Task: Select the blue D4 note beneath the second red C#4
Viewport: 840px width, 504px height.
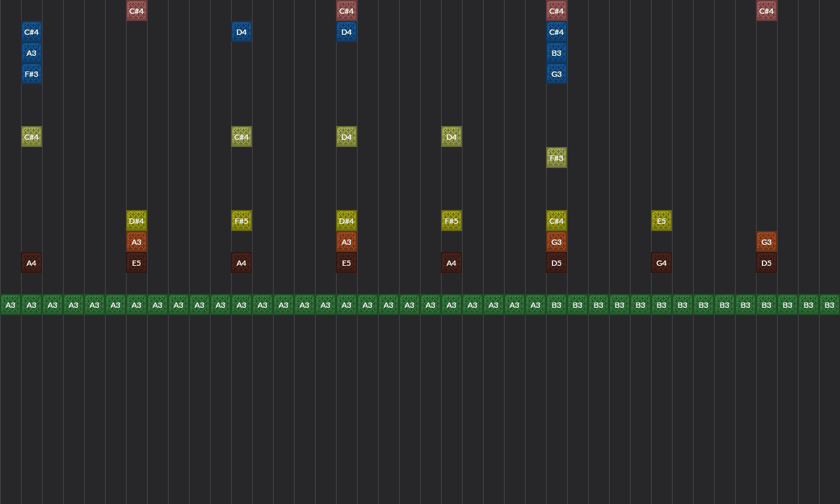Action: pos(346,31)
